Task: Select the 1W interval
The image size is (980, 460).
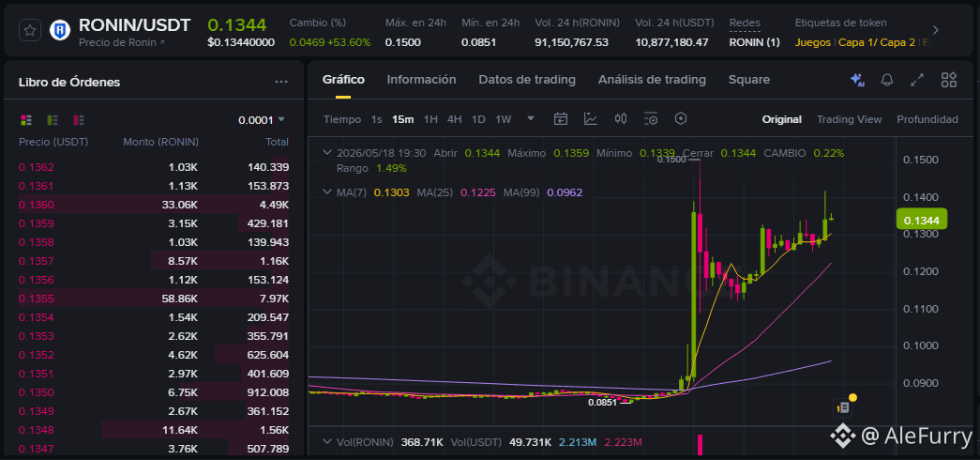Action: [503, 119]
